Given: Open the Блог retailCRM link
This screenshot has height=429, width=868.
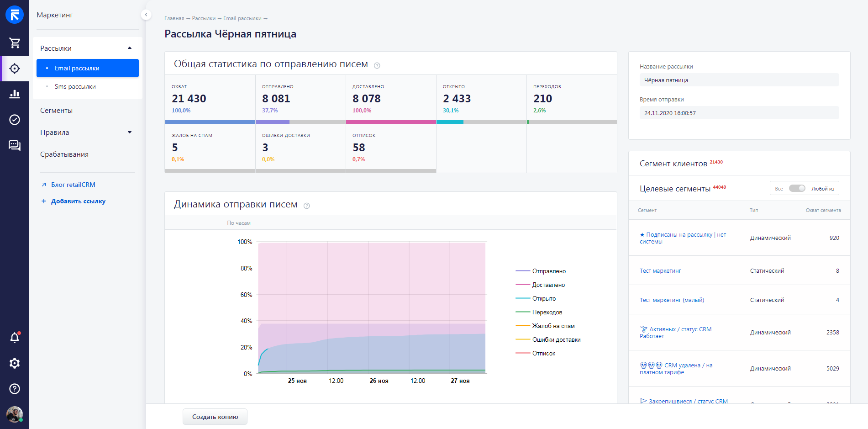Looking at the screenshot, I should tap(73, 185).
